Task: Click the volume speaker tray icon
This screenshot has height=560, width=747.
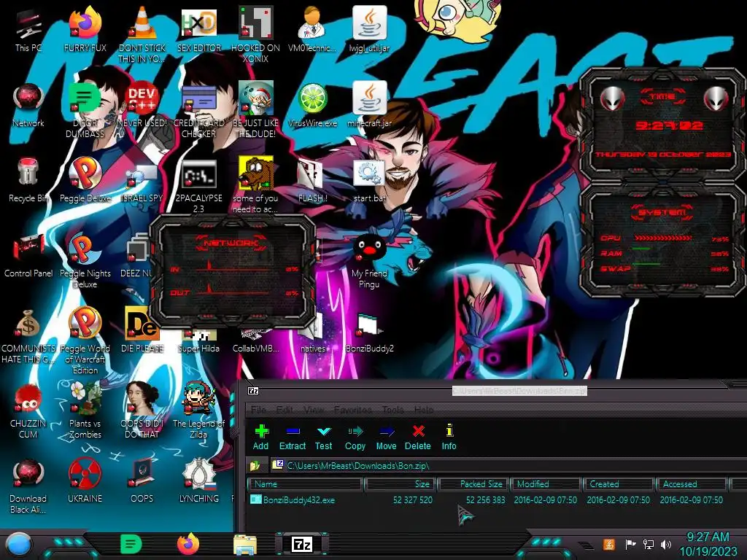Action: 666,544
